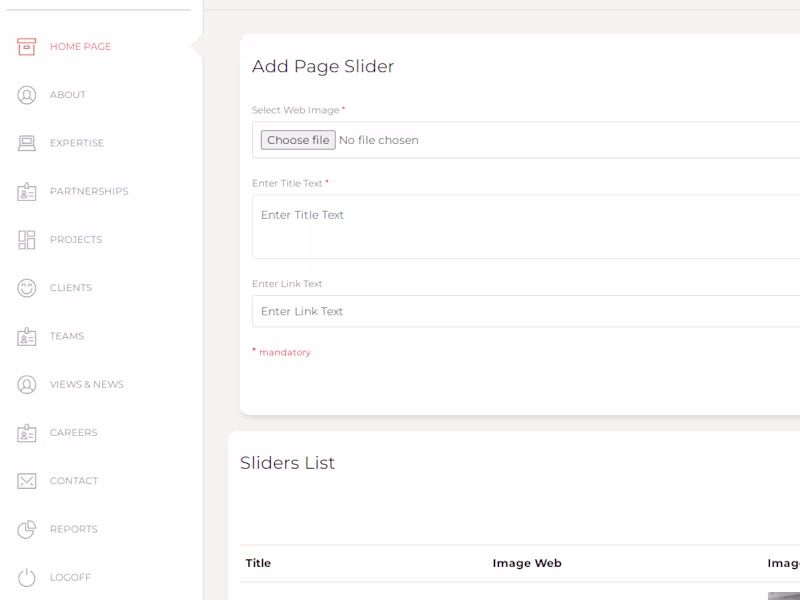This screenshot has height=600, width=800.
Task: Click the About user icon
Action: [27, 95]
